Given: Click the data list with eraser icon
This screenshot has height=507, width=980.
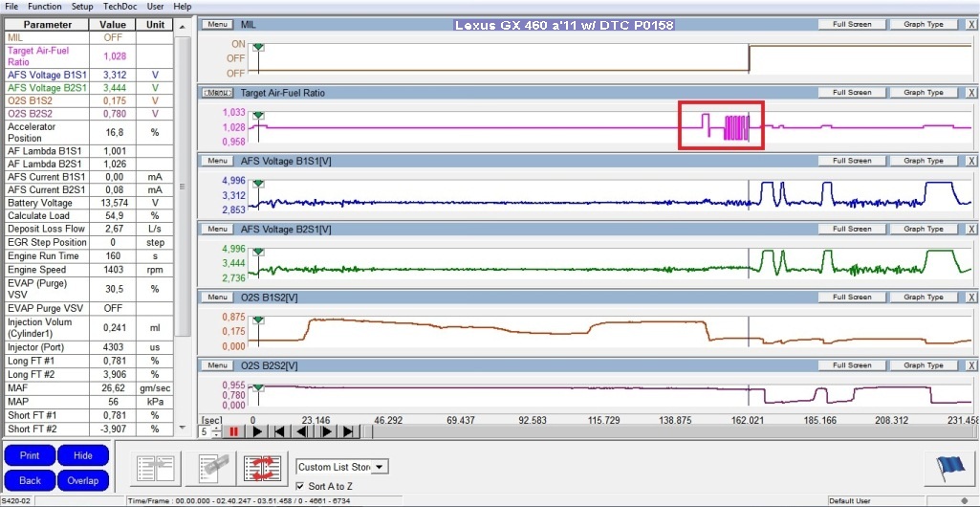Looking at the screenshot, I should point(210,468).
